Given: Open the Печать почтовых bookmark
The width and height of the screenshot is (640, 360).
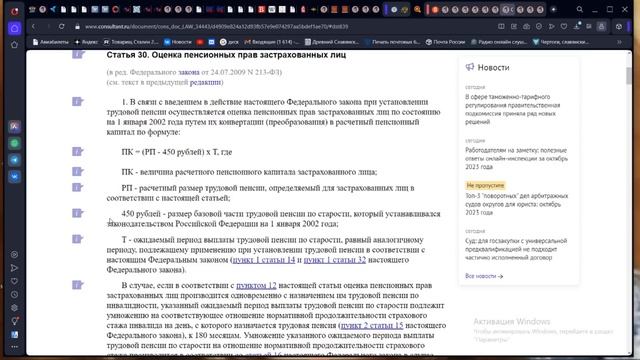Looking at the screenshot, I should point(392,42).
